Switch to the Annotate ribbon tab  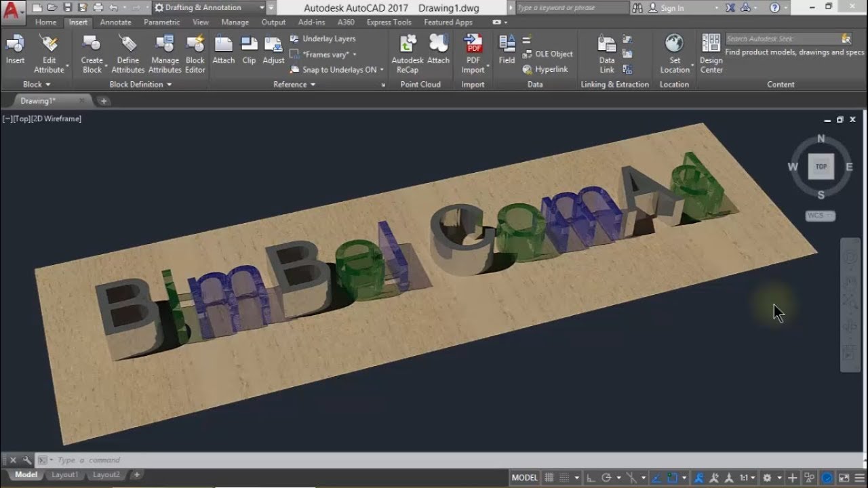116,22
